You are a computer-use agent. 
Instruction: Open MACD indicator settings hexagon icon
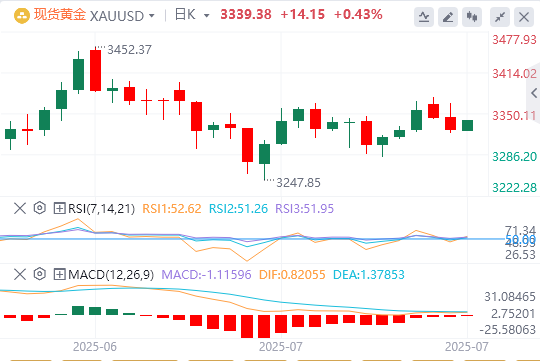[40, 274]
